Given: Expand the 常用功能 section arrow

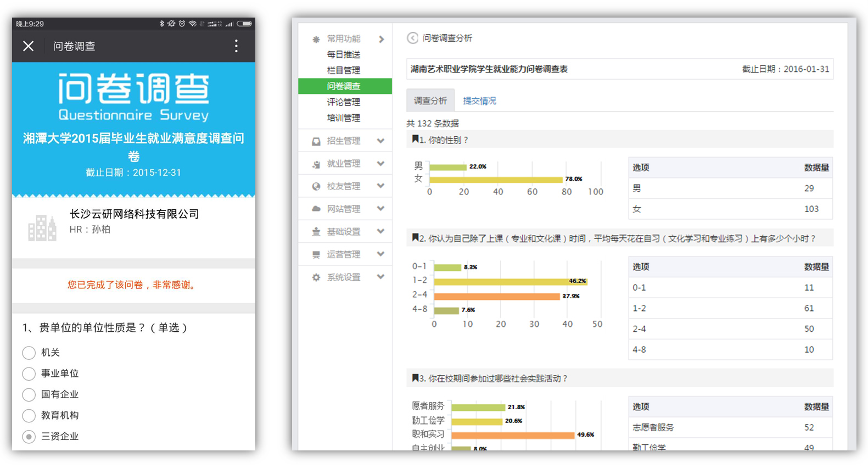Looking at the screenshot, I should click(382, 39).
